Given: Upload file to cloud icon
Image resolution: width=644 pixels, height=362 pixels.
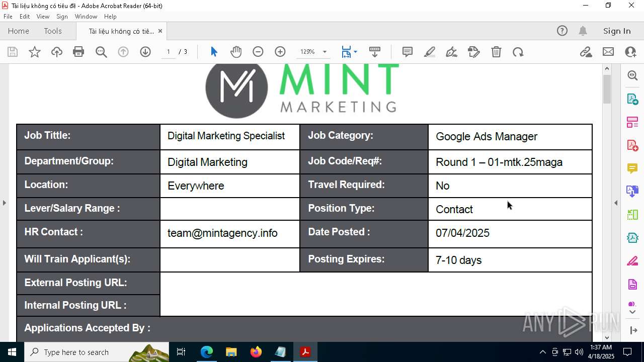Looking at the screenshot, I should [x=57, y=52].
